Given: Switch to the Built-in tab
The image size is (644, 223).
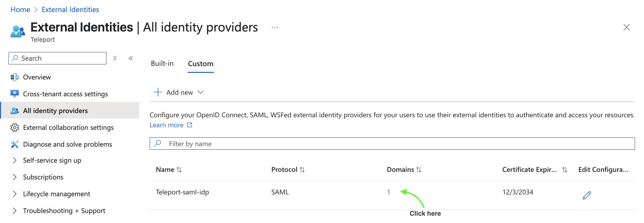Looking at the screenshot, I should 162,63.
